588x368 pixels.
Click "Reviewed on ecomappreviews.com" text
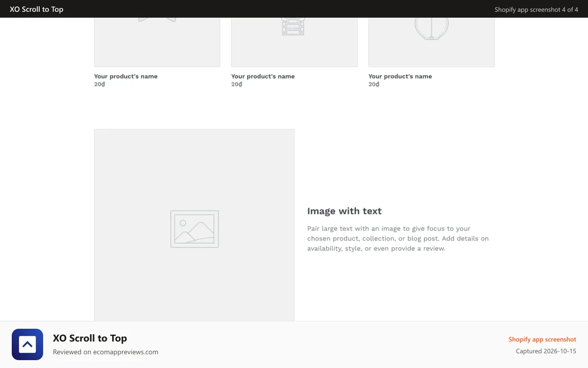tap(105, 352)
